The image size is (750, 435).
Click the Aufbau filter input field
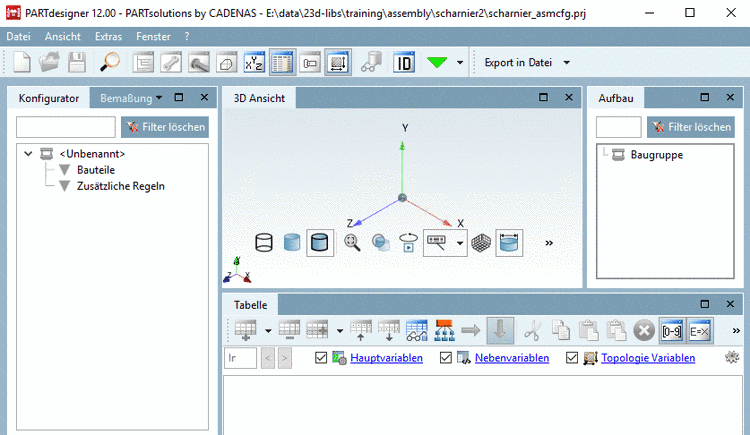pyautogui.click(x=618, y=127)
